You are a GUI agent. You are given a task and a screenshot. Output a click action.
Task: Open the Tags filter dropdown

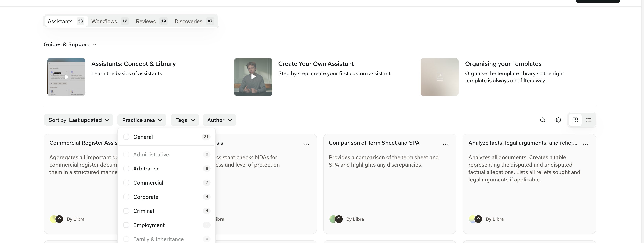185,120
